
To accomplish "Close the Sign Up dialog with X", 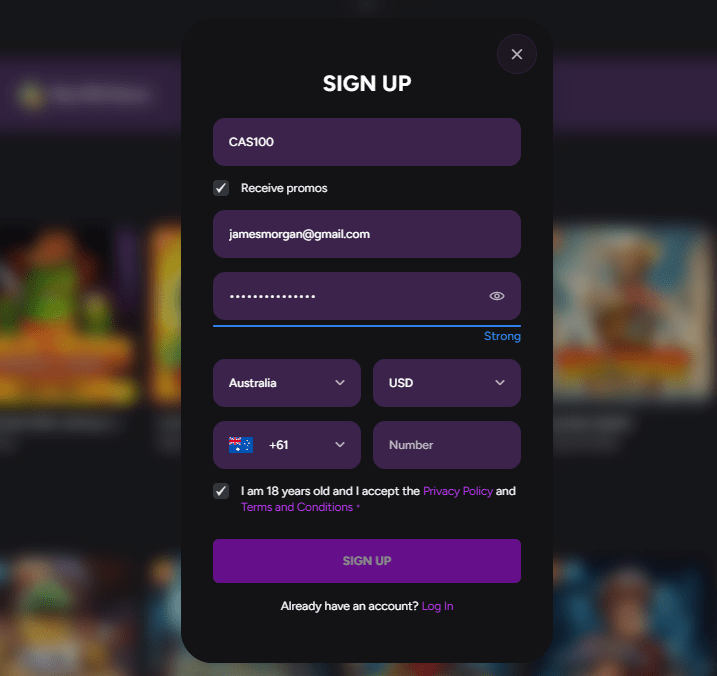I will [517, 54].
